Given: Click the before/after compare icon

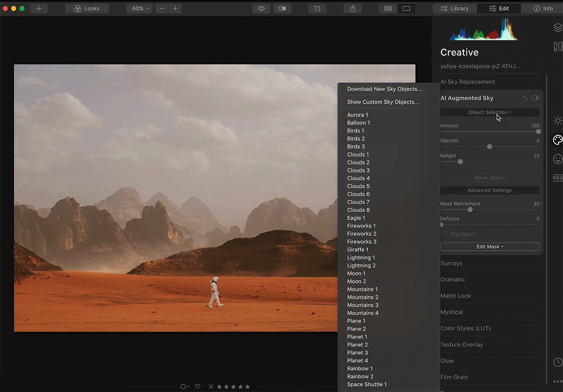Looking at the screenshot, I should [x=282, y=8].
